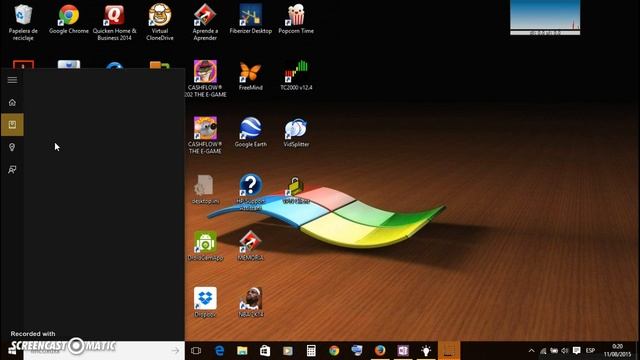Open the network computers taskbar app beside Chrome
Image resolution: width=640 pixels, height=360 pixels.
(357, 351)
